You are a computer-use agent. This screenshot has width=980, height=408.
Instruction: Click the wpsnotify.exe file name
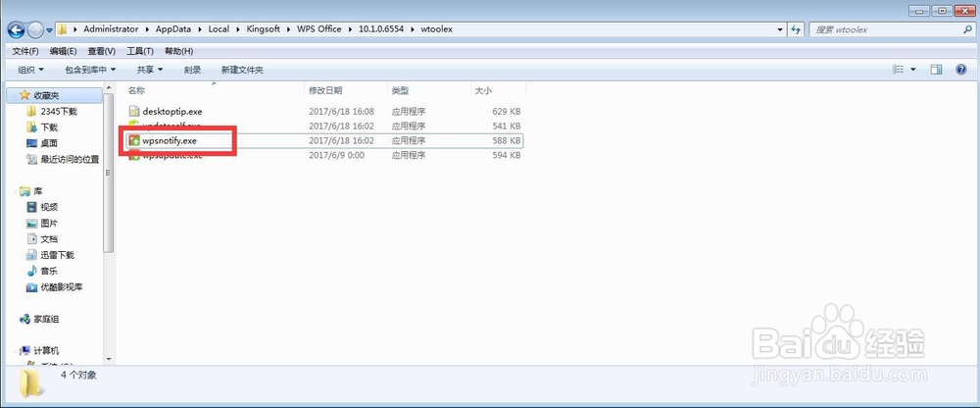pyautogui.click(x=170, y=141)
